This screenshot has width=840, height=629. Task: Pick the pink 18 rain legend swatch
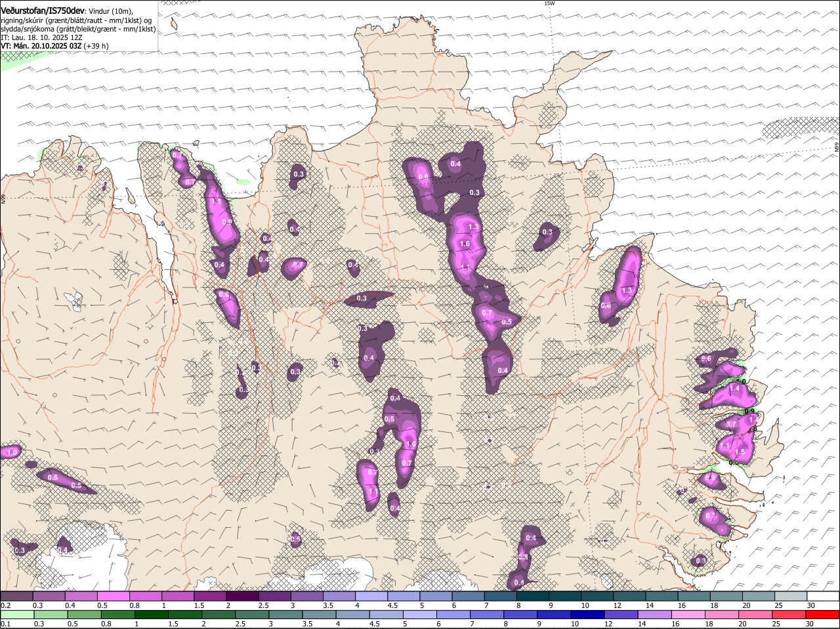point(723,615)
